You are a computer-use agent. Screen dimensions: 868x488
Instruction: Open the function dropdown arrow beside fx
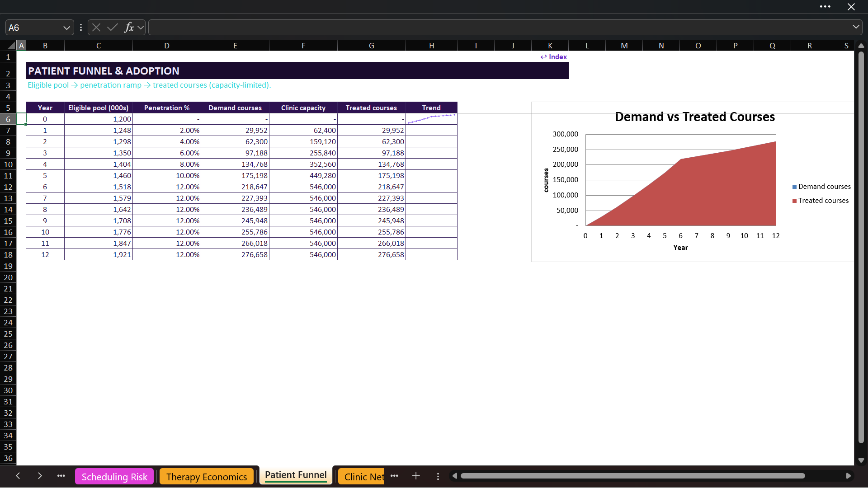[141, 28]
